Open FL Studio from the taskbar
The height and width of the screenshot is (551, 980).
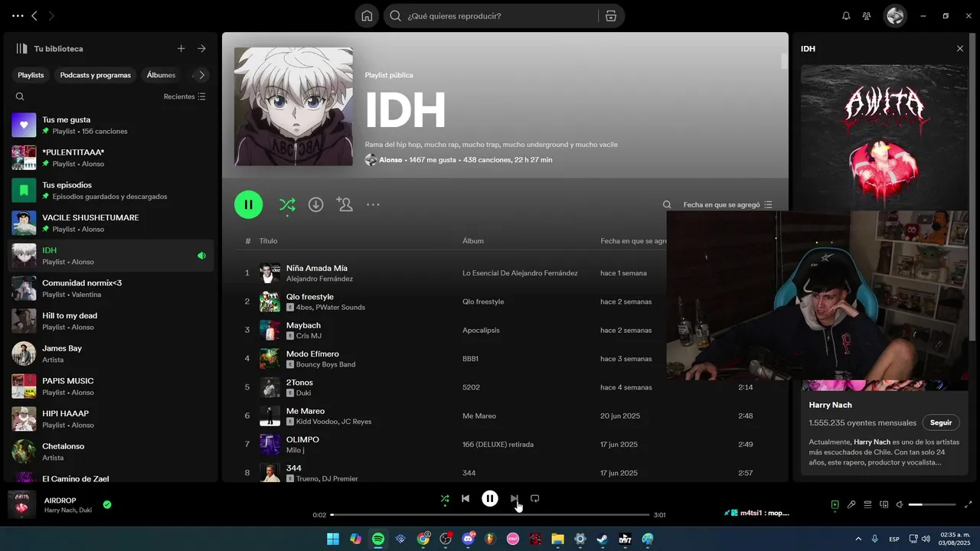(x=490, y=539)
